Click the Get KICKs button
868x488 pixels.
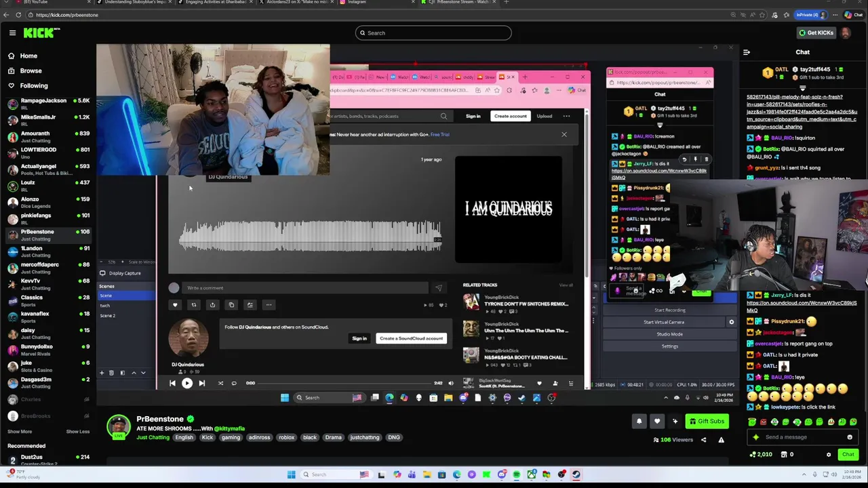point(816,33)
